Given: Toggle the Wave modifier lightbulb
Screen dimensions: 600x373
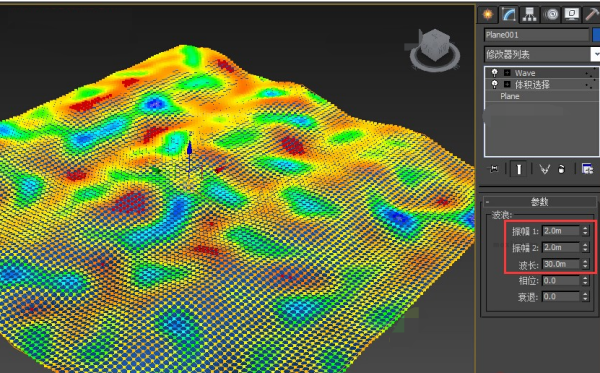Looking at the screenshot, I should [494, 72].
